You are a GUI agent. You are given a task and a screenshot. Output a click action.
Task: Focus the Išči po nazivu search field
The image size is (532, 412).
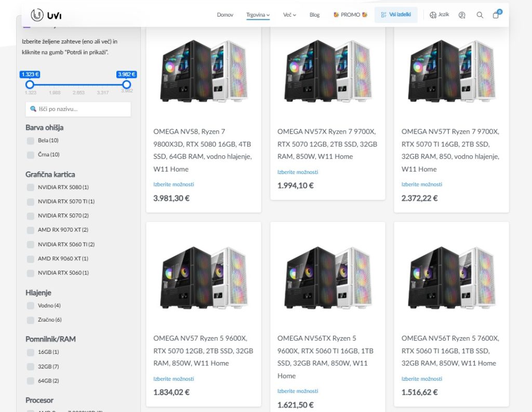(x=78, y=109)
